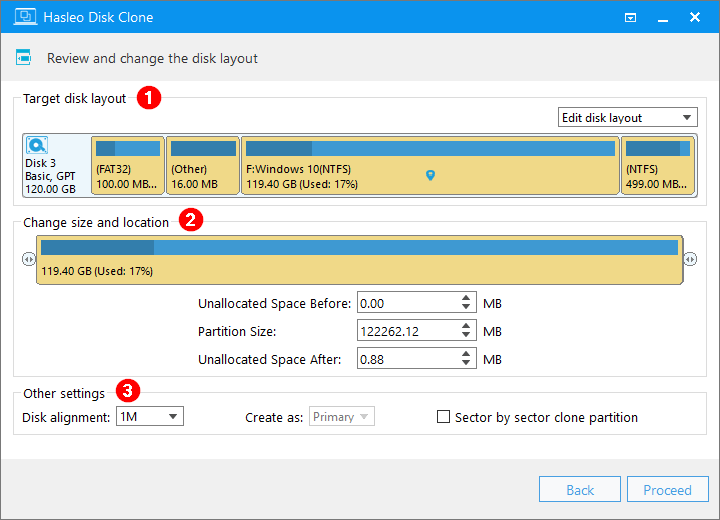The width and height of the screenshot is (720, 520).
Task: Click the disk layout header icon
Action: (23, 57)
